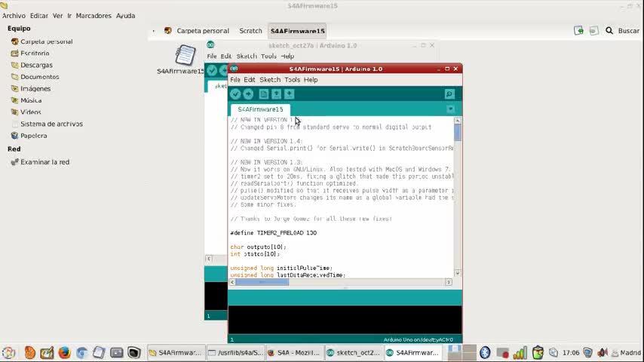The width and height of the screenshot is (644, 362).
Task: Click Examinar la red in the sidebar
Action: (40, 162)
